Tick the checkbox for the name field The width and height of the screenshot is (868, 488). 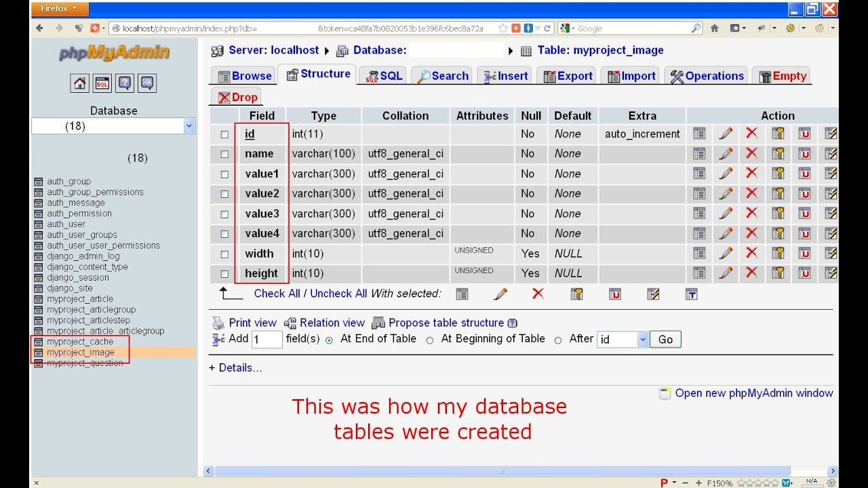point(224,154)
